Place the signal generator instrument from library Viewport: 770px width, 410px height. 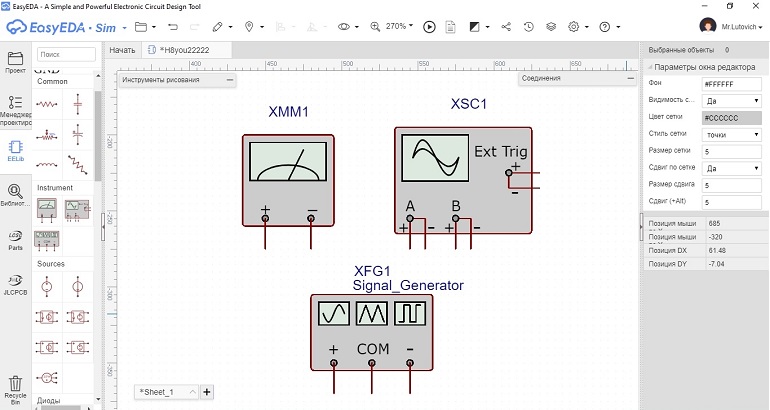(x=47, y=241)
